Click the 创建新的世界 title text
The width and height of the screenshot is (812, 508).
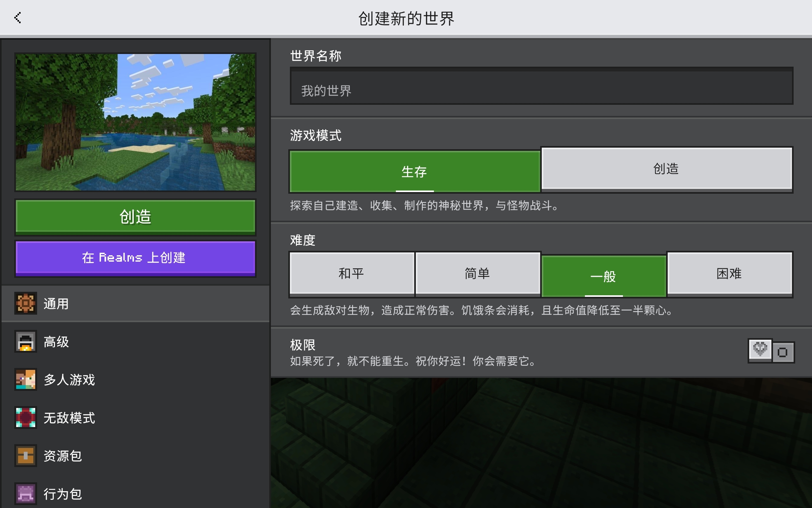406,18
